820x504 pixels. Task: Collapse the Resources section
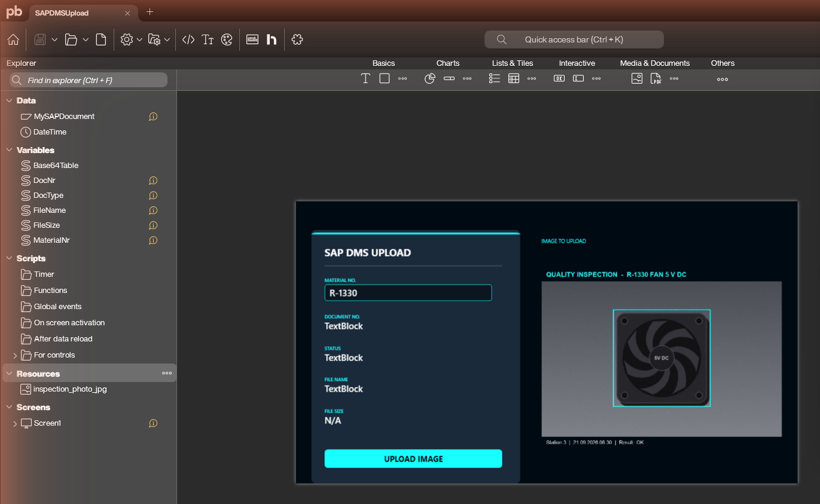click(9, 374)
